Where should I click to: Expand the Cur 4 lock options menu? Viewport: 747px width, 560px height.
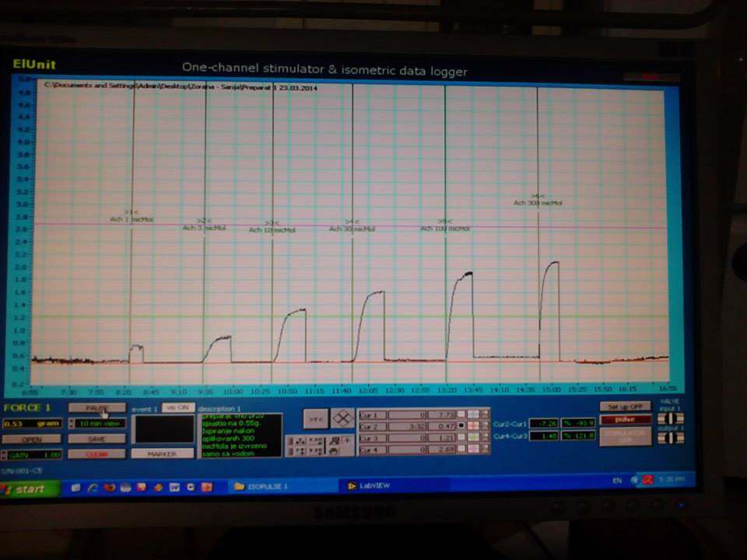pyautogui.click(x=484, y=450)
